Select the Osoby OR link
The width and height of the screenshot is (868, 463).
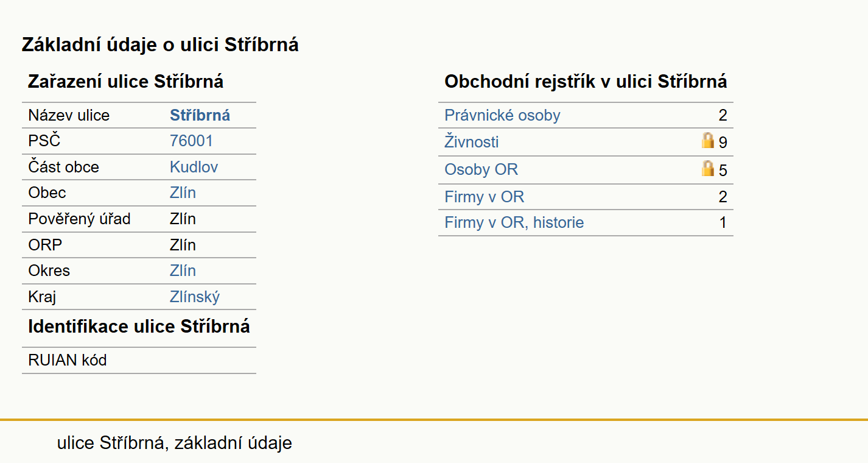click(x=481, y=169)
